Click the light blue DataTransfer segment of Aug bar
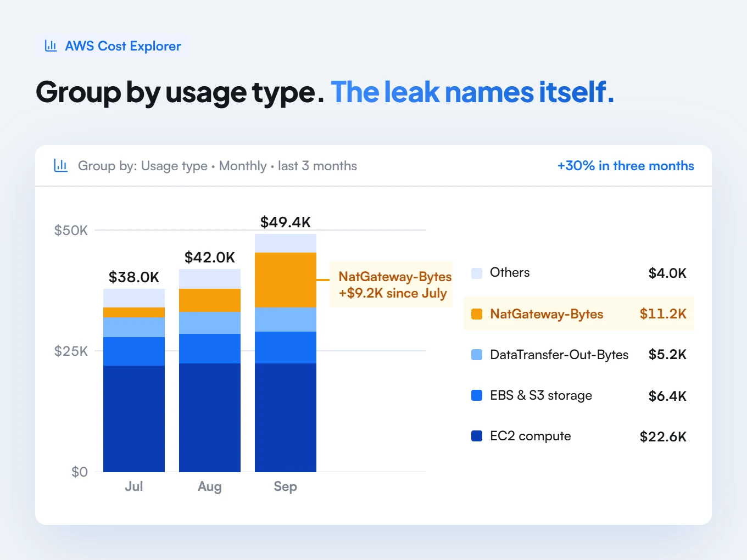 click(210, 323)
